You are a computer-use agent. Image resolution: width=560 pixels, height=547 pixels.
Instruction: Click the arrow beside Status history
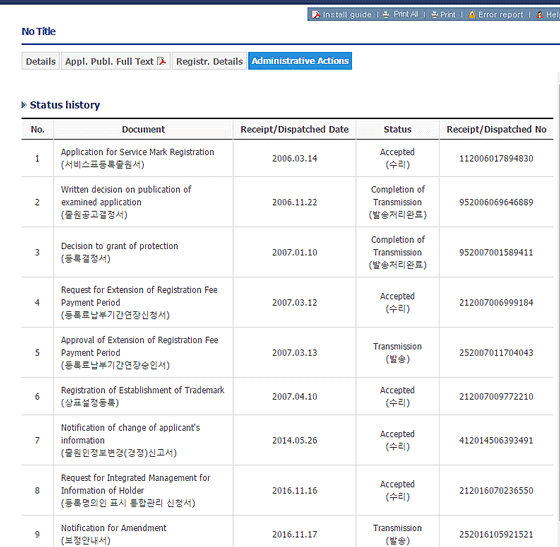pyautogui.click(x=24, y=105)
